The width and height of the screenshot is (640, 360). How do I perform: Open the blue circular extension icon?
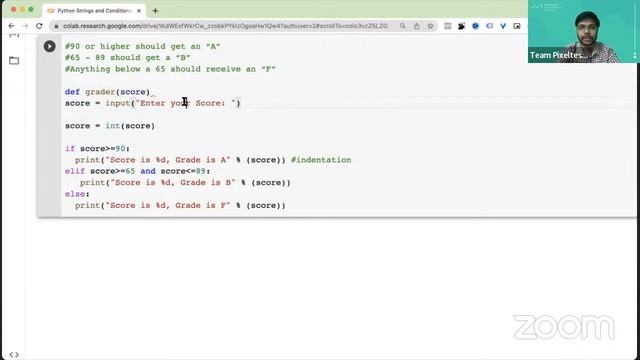point(476,26)
